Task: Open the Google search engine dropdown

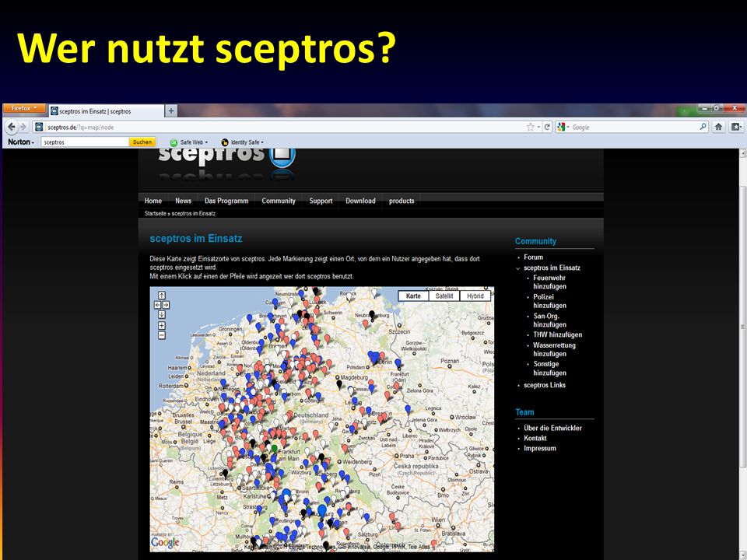Action: coord(567,127)
